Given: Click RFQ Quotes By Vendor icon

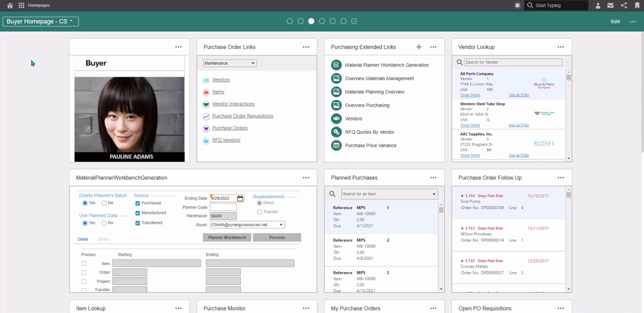Looking at the screenshot, I should tap(336, 132).
